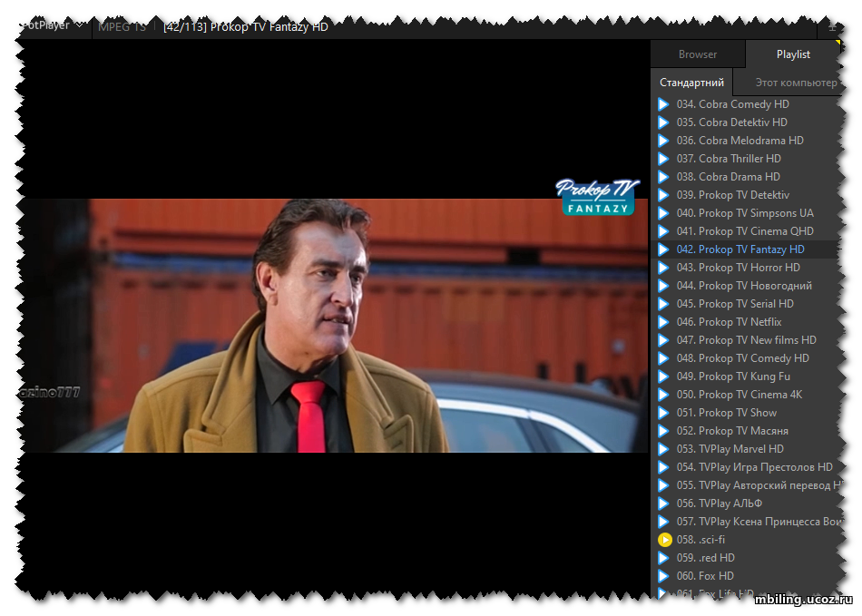Select channel 040. Prokop TV Simpsons UA
Viewport: 862px width, 616px height.
pyautogui.click(x=745, y=213)
